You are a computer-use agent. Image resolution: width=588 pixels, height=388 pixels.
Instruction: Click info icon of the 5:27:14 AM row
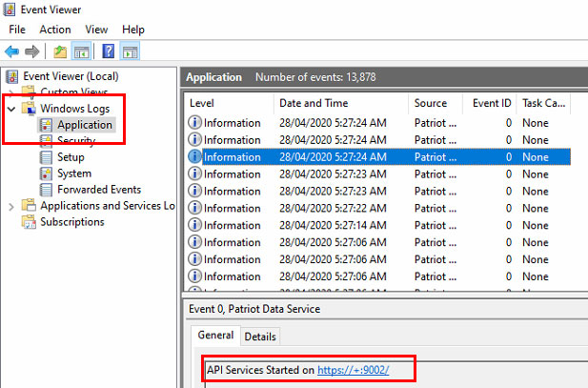[194, 225]
